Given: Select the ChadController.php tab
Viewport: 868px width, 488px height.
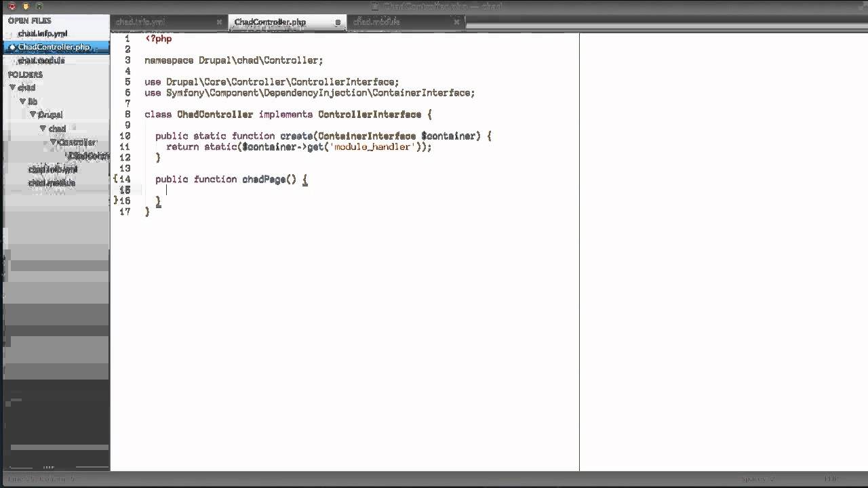Looking at the screenshot, I should tap(270, 22).
